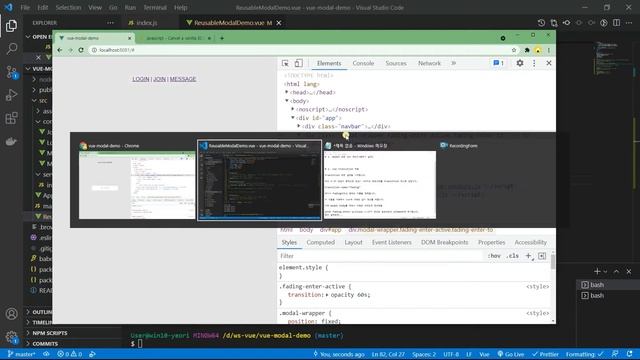Split the VS Code editor right

coord(616,23)
